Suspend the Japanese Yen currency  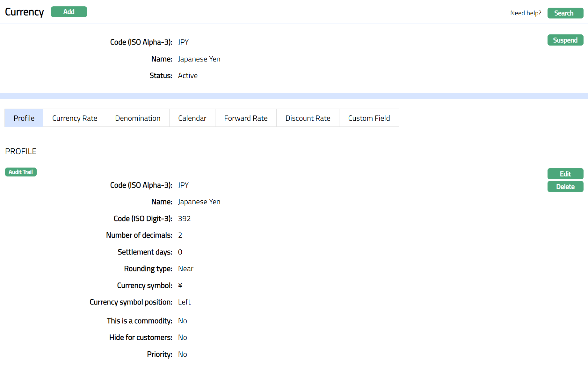pyautogui.click(x=565, y=40)
